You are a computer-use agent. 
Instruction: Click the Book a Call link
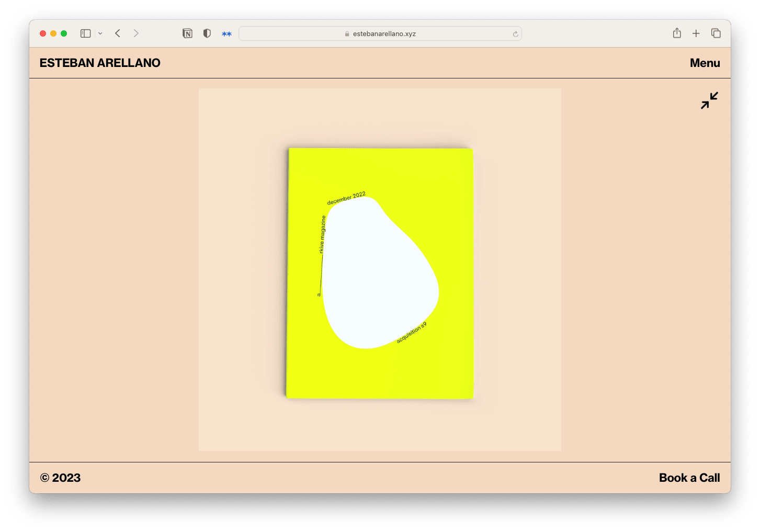pyautogui.click(x=689, y=478)
